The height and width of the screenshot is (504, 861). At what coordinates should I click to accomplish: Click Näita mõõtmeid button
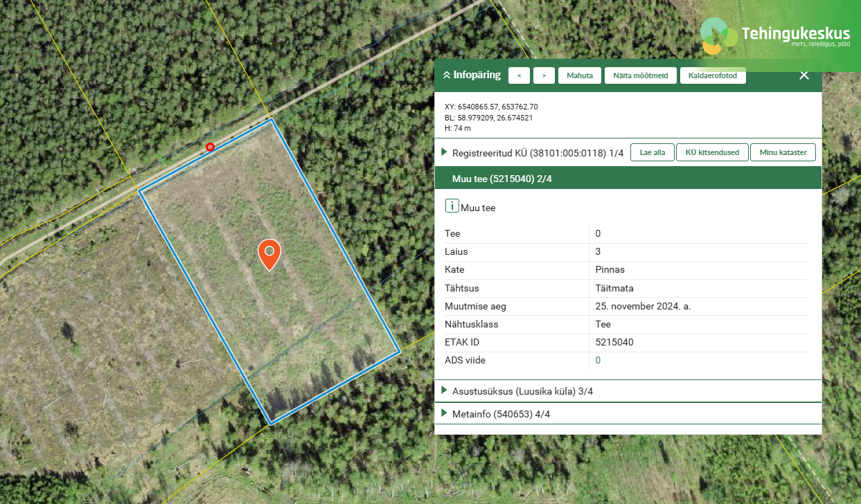pos(640,75)
